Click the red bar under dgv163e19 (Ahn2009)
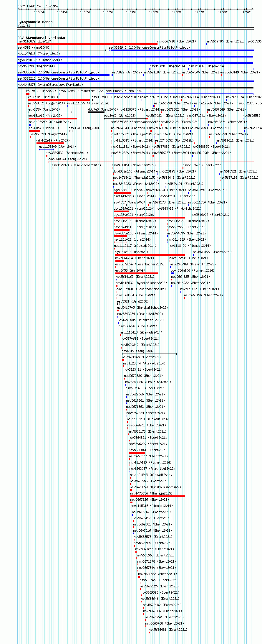 122,193
